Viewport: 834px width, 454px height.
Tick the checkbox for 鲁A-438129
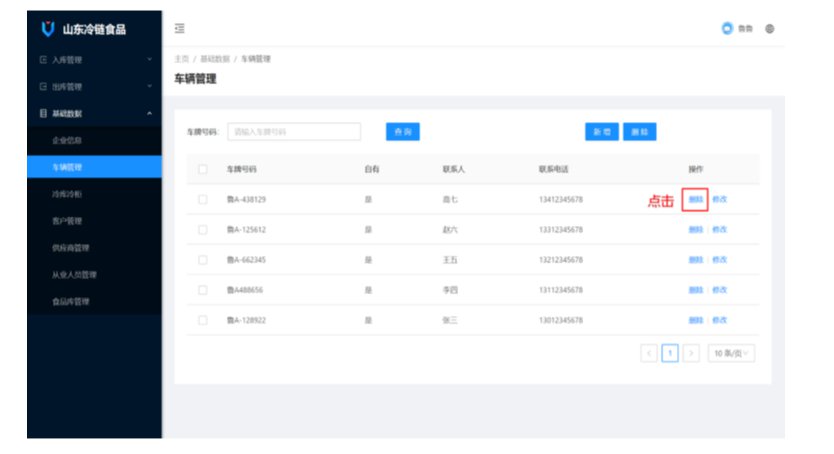[x=202, y=200]
